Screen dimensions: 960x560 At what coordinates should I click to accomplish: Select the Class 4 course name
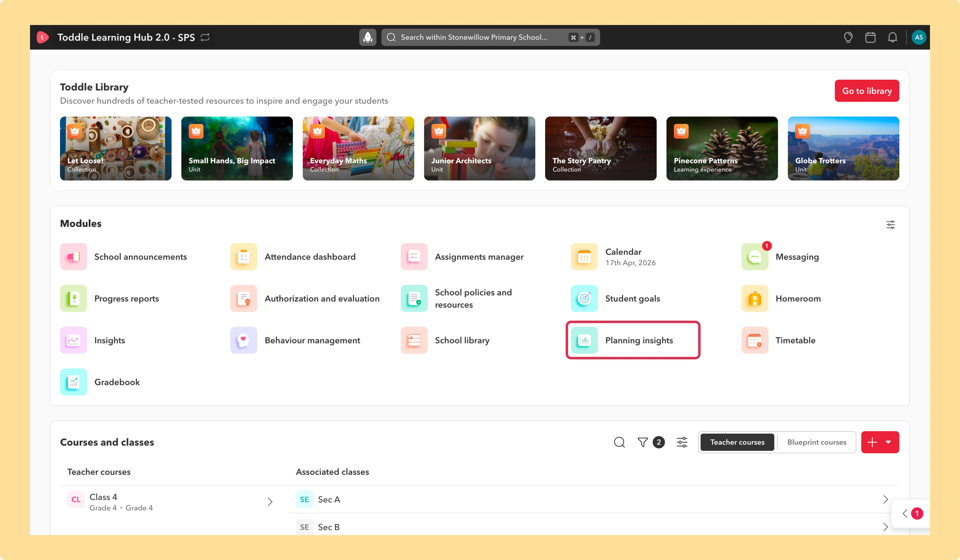(x=103, y=497)
